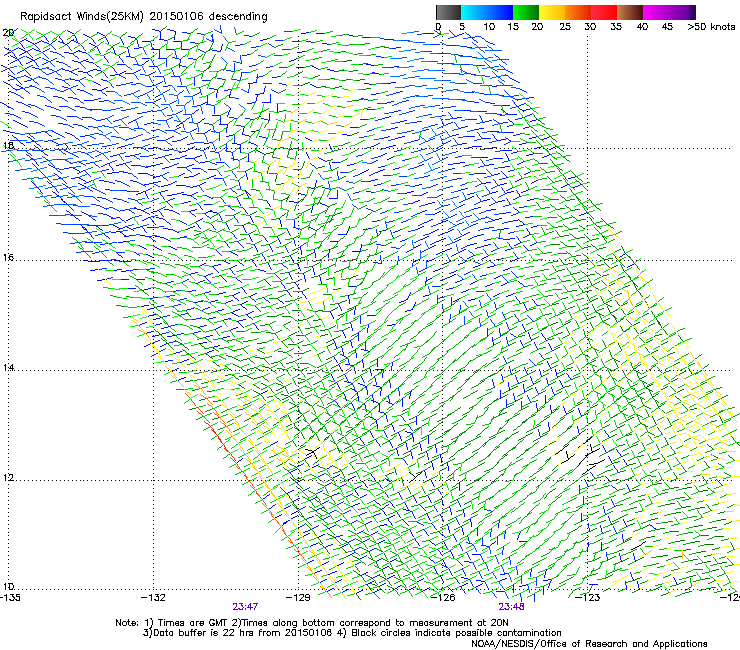Click the gray 0-5 knots swatch

(x=449, y=12)
